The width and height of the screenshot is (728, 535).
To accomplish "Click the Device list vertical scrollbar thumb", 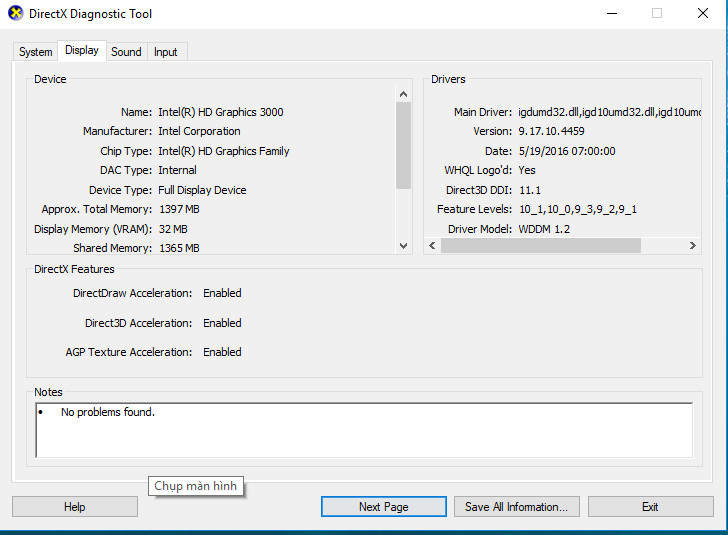I will (x=403, y=145).
